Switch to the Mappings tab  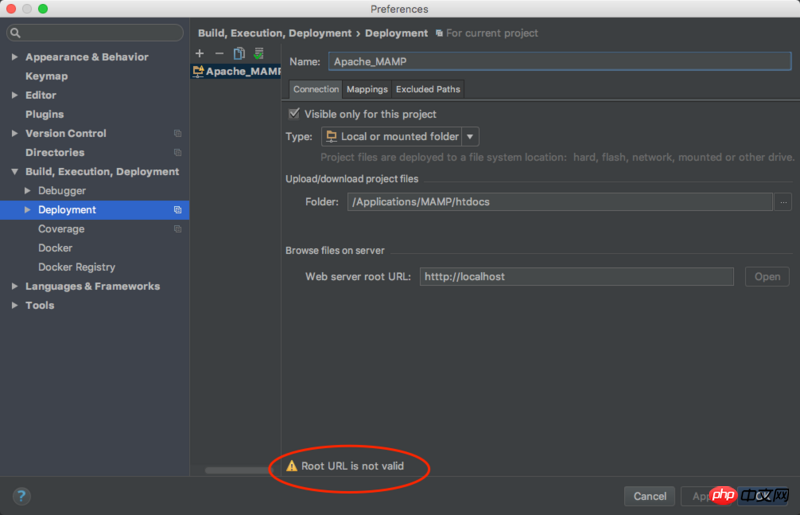tap(367, 89)
